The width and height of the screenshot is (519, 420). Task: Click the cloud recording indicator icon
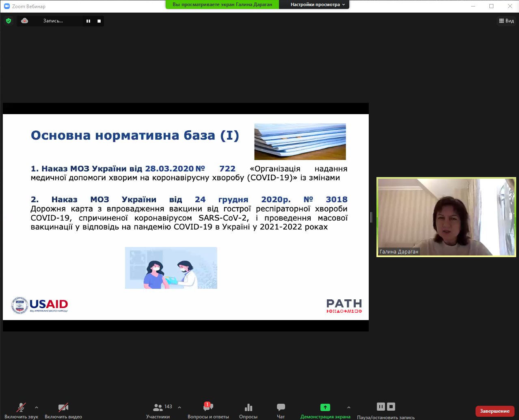(x=25, y=21)
